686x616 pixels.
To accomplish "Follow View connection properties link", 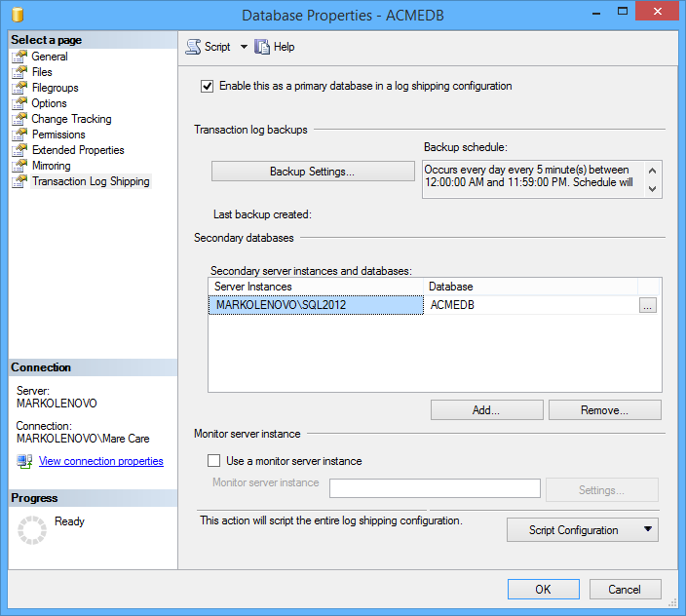I will tap(100, 461).
